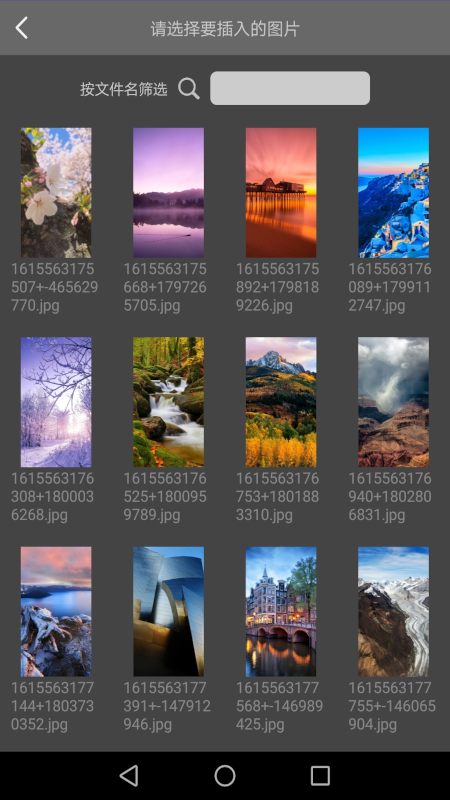This screenshot has height=800, width=450.
Task: Select the cherry blossom photo thumbnail
Action: tap(56, 193)
